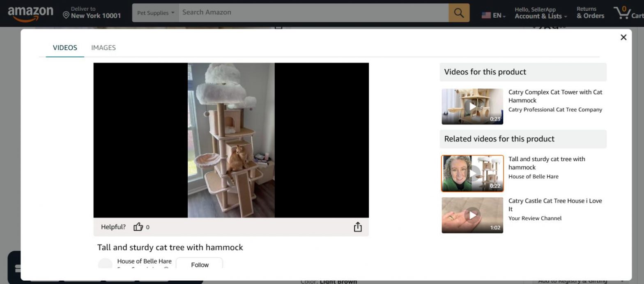Open House of Belle Hare channel name below video
The width and height of the screenshot is (644, 284).
[144, 261]
